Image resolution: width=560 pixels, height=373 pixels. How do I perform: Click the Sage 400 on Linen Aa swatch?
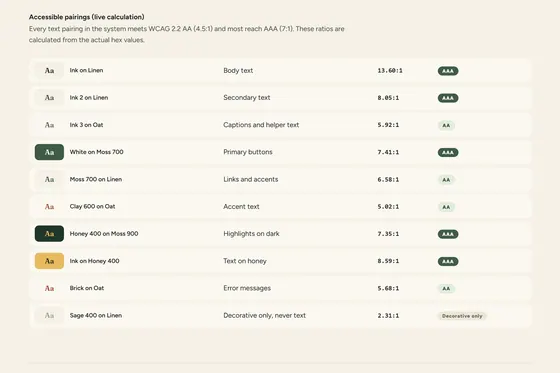coord(49,315)
